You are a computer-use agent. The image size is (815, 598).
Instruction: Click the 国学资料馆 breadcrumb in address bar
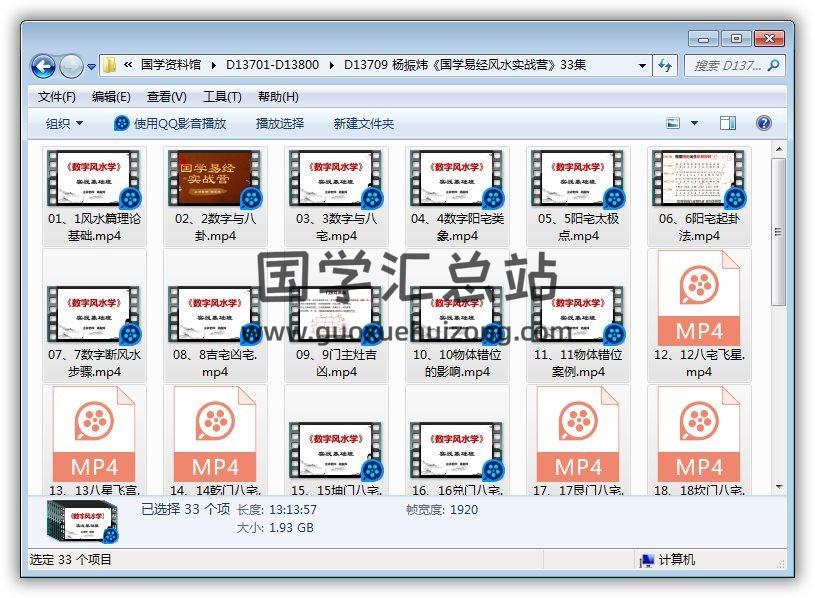tap(173, 65)
